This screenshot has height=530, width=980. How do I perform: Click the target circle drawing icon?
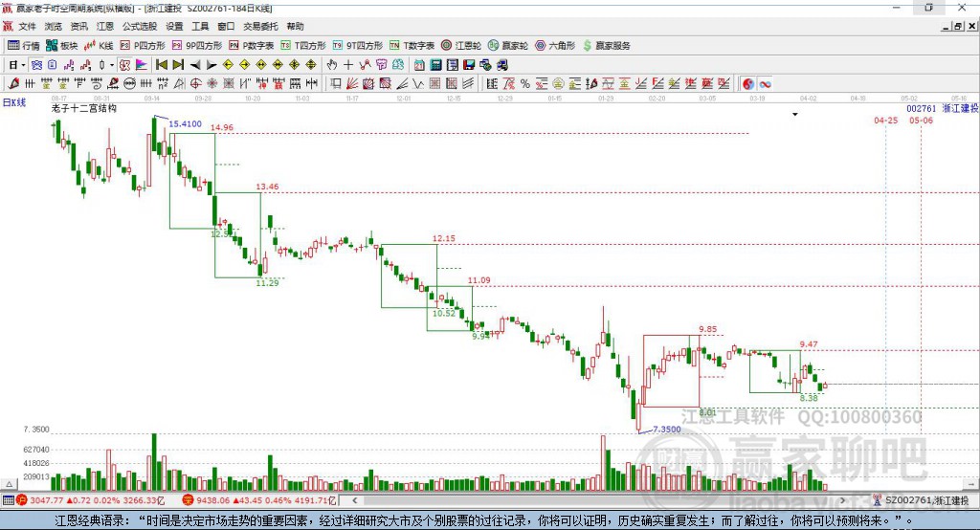195,84
